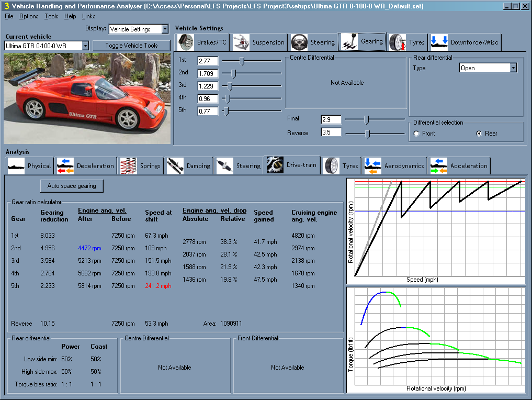532x400 pixels.
Task: Open the Options menu
Action: [29, 16]
